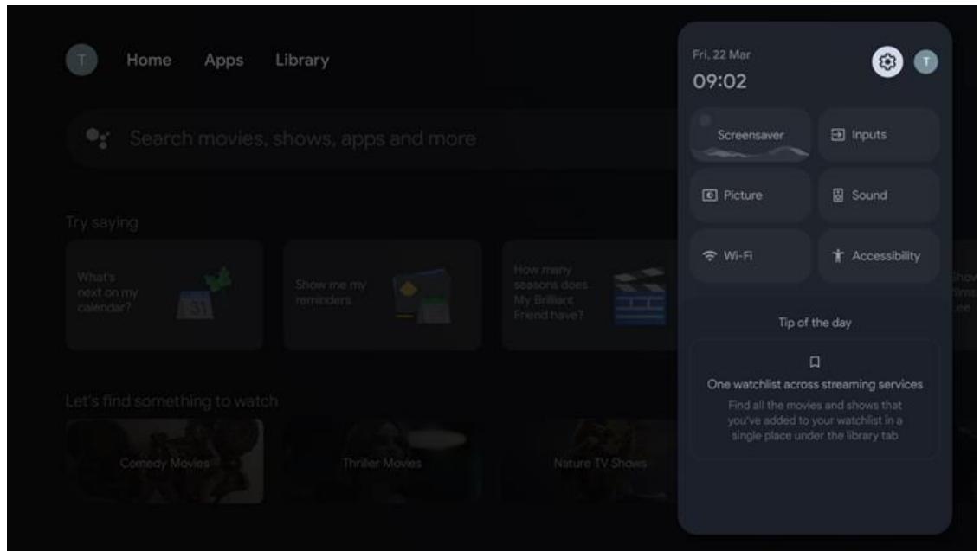This screenshot has height=551, width=980.
Task: Open the Nature TV Shows thumbnail
Action: point(590,462)
